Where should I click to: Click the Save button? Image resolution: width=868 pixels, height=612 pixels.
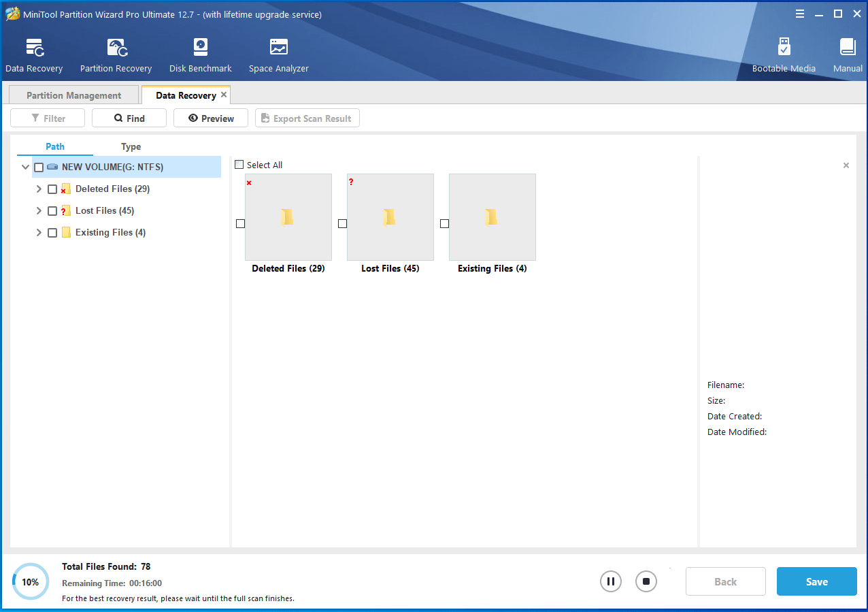816,581
